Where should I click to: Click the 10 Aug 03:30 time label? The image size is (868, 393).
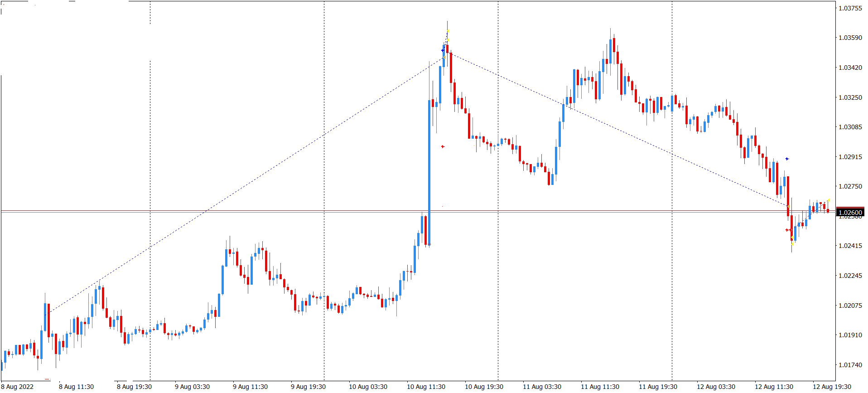(368, 387)
